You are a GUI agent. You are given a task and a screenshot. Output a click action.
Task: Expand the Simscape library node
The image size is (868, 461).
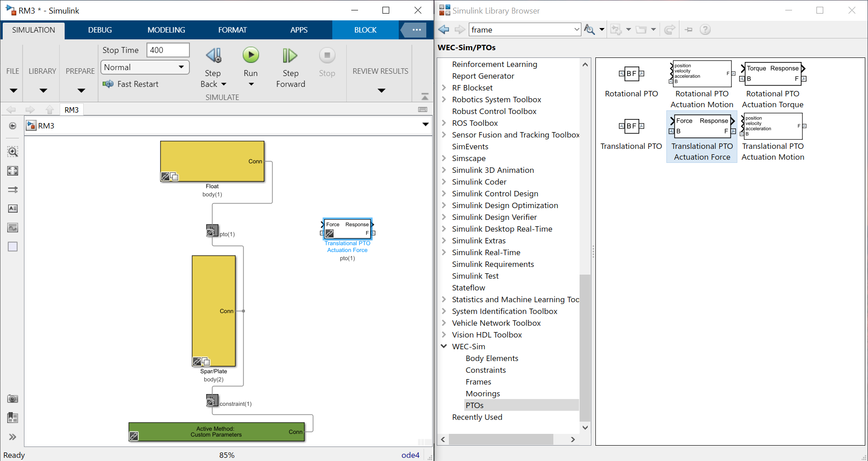pyautogui.click(x=444, y=158)
